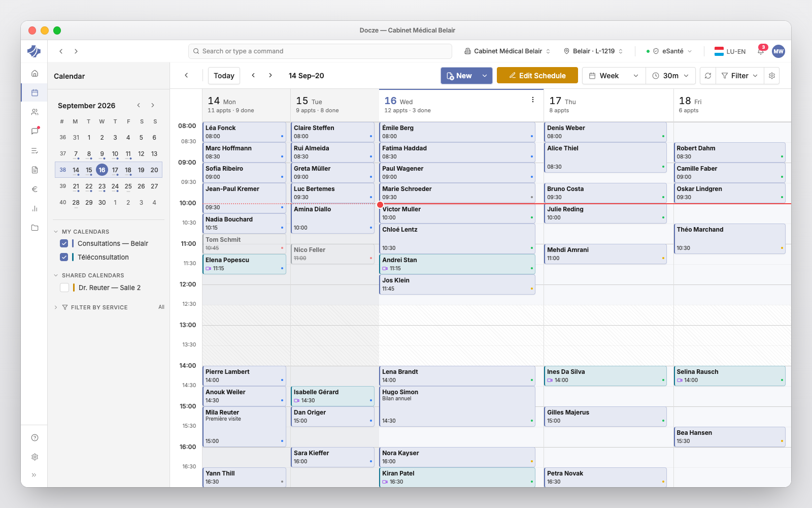Enable Dr. Reuter — Salle 2 calendar
This screenshot has height=508, width=812.
pos(64,288)
